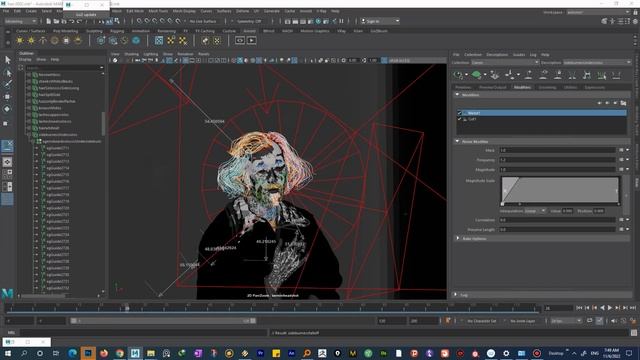Open the Poly Modeling shelf tab
Image resolution: width=640 pixels, height=360 pixels.
point(65,31)
